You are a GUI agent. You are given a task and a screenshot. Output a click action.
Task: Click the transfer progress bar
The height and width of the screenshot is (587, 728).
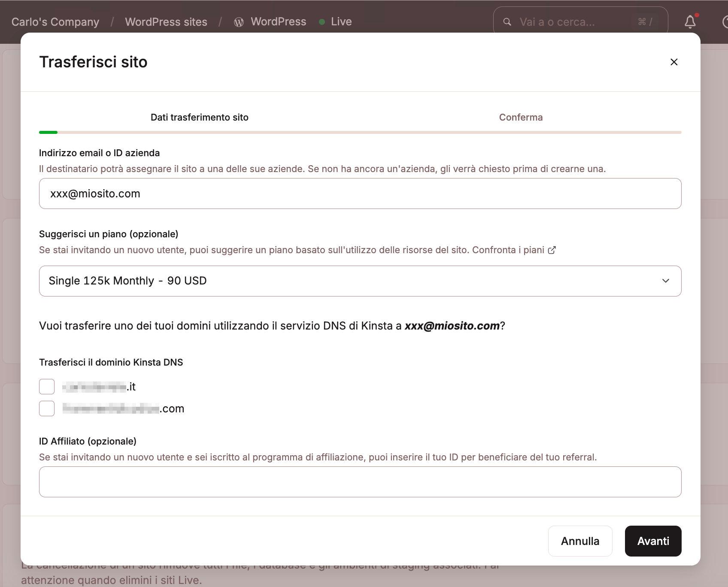tap(360, 132)
